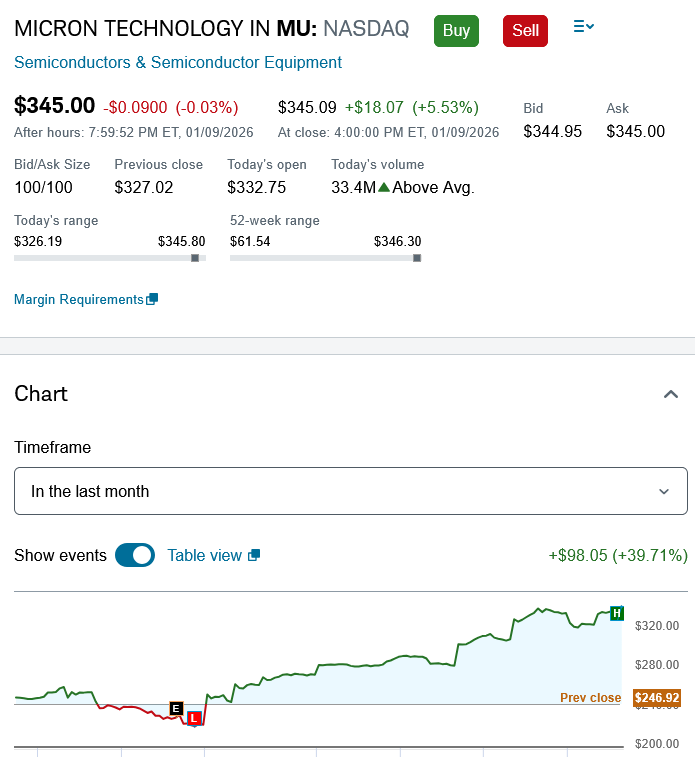Viewport: 695px width, 757px height.
Task: Open the list actions menu icon
Action: point(584,27)
